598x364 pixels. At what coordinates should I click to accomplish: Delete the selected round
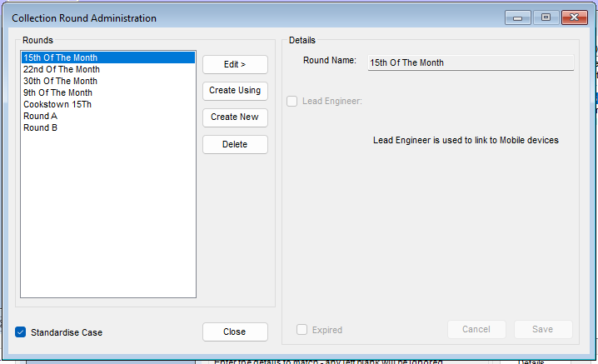(235, 145)
